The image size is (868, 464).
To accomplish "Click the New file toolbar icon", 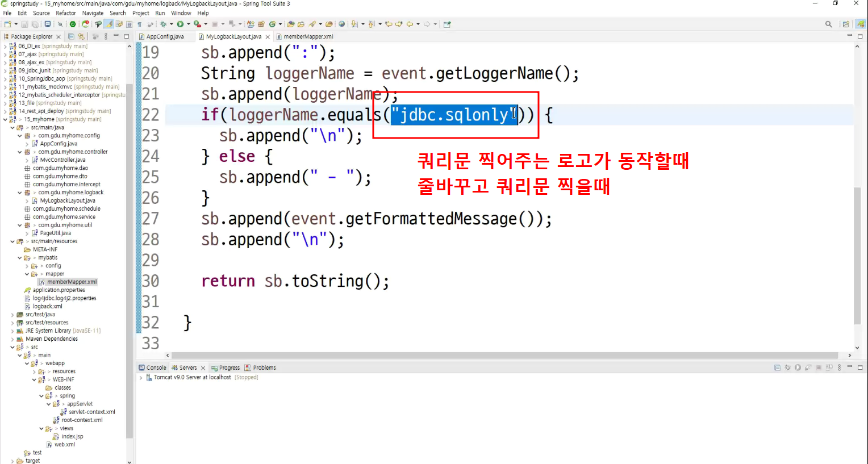I will point(8,24).
